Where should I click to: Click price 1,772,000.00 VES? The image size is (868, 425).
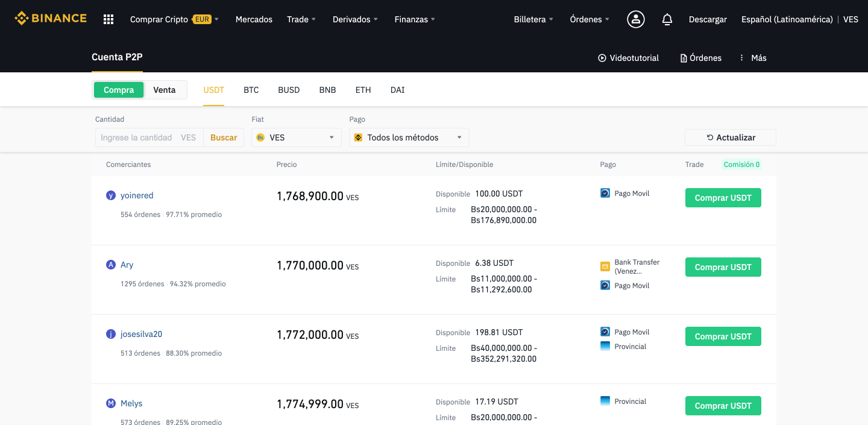318,335
